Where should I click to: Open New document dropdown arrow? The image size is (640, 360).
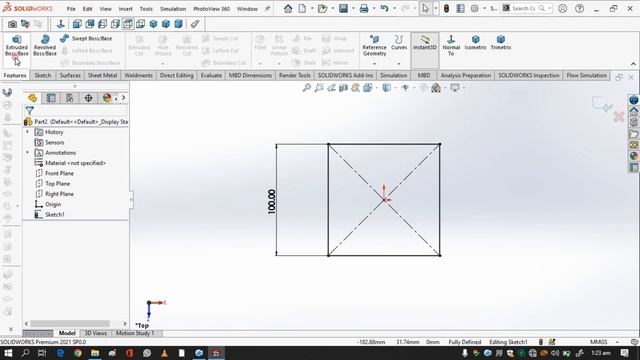[x=311, y=9]
